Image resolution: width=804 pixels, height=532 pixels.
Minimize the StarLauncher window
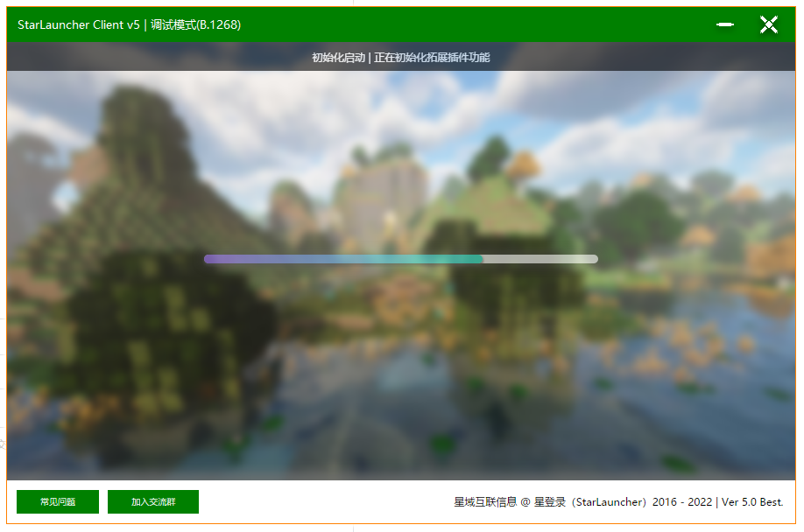click(725, 24)
